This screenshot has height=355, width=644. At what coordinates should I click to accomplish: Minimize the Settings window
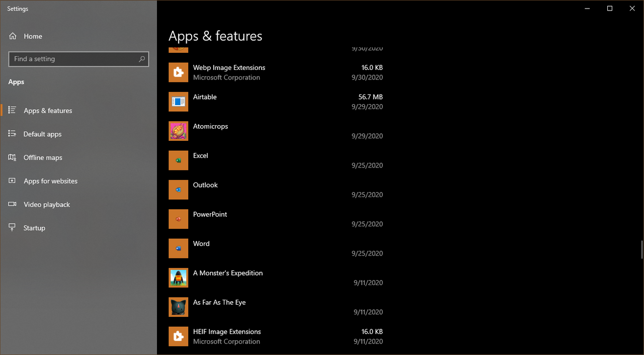click(587, 9)
